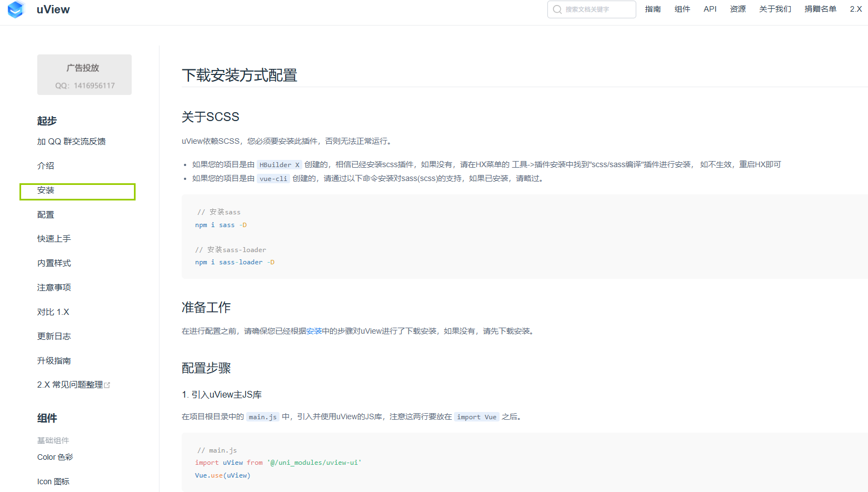
Task: Click the main.js inline code tag
Action: (x=262, y=417)
